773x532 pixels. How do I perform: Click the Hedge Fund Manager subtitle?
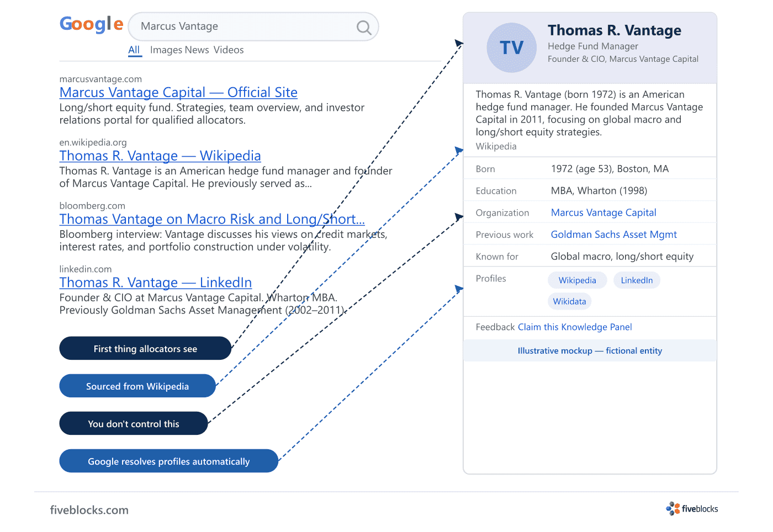(593, 46)
